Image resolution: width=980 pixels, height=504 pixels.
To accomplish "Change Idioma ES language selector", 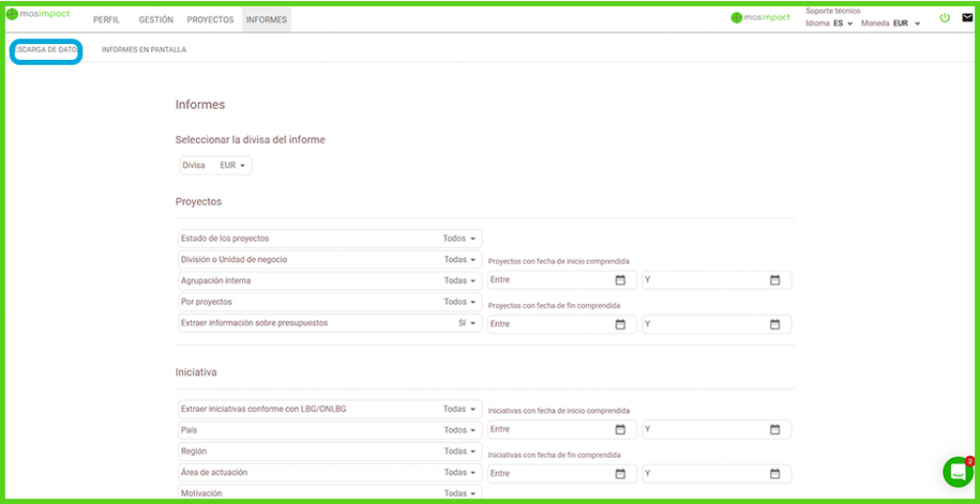I will pyautogui.click(x=842, y=24).
